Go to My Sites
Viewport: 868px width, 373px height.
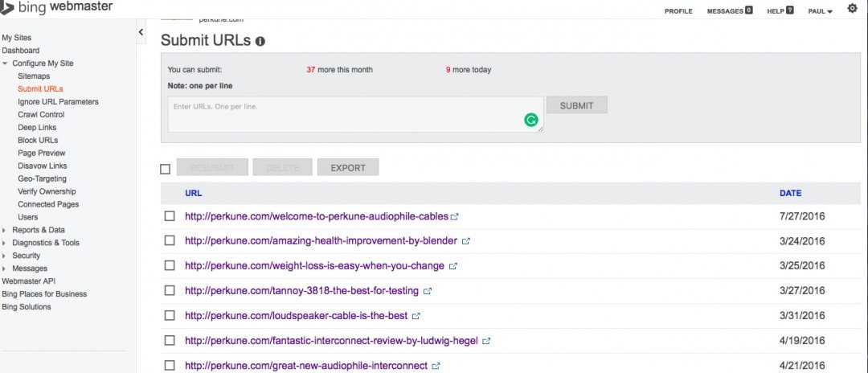[17, 38]
